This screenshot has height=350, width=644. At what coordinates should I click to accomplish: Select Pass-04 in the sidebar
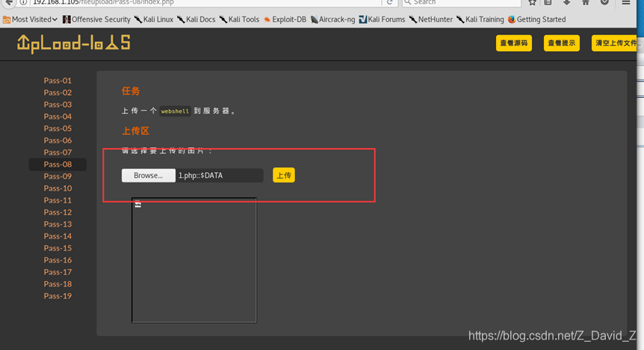click(58, 117)
